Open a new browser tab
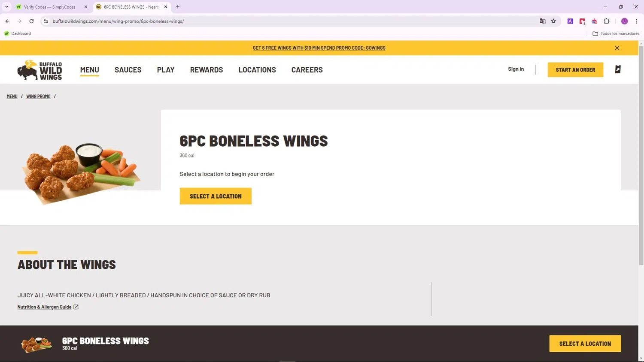Screen dimensions: 644x362 [x=178, y=7]
